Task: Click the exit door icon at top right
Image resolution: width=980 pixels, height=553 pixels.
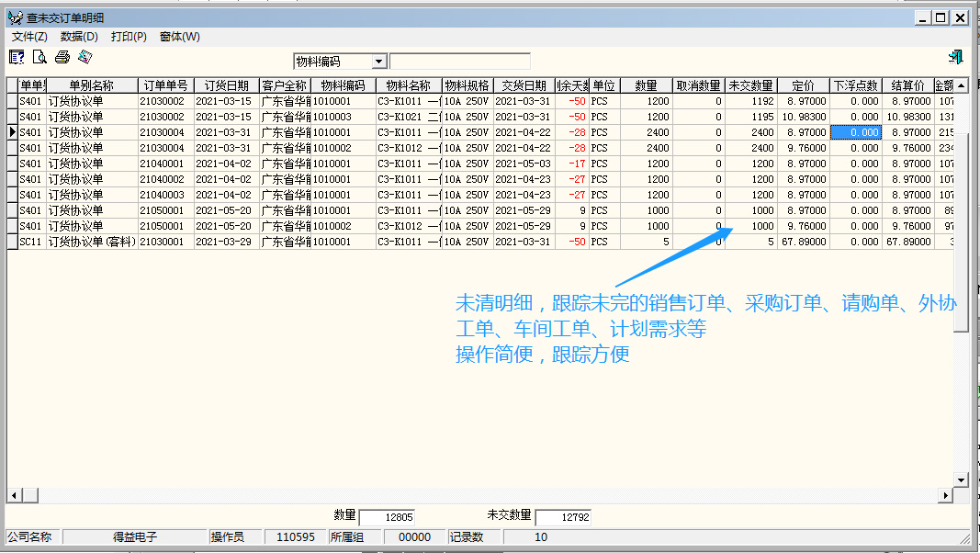Action: pyautogui.click(x=955, y=58)
